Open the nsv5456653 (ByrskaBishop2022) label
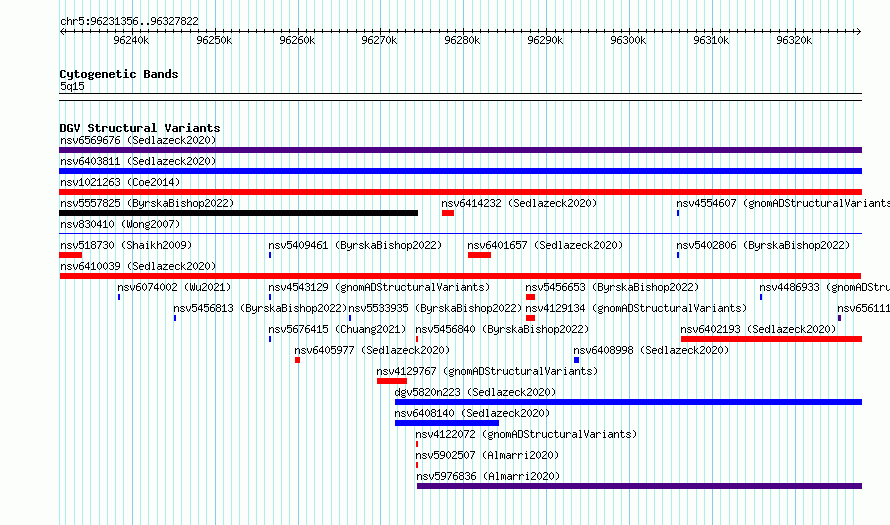 tap(612, 287)
